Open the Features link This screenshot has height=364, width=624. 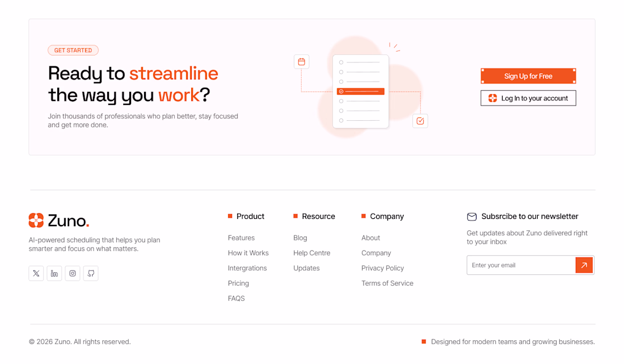pyautogui.click(x=241, y=238)
